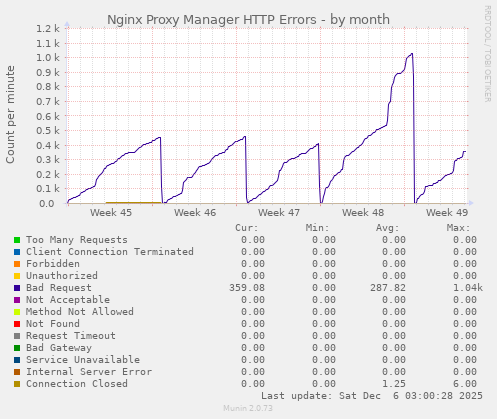Click the Unauthorized legend label
Viewport: 497px width, 419px height.
pos(62,276)
